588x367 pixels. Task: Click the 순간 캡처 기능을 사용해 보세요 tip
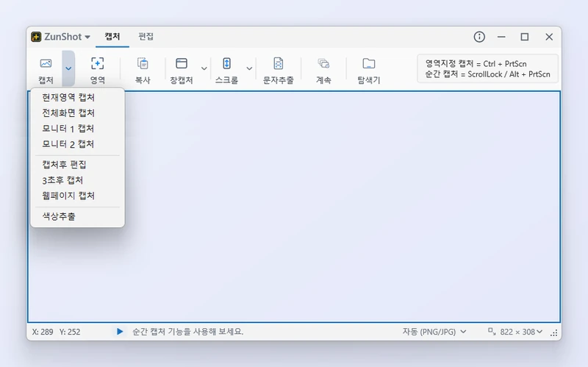[188, 332]
